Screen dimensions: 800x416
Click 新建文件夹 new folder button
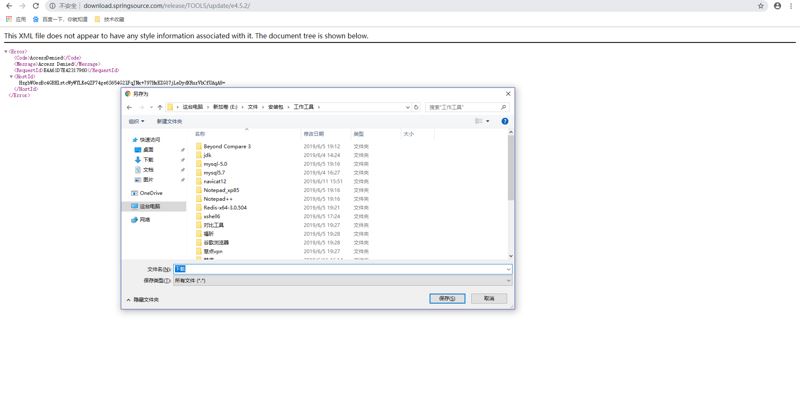click(x=169, y=121)
